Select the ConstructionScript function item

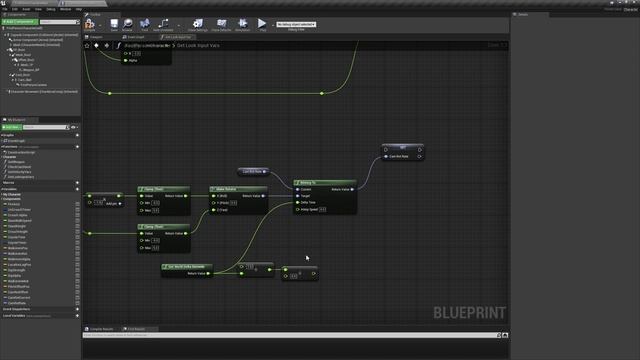21,152
